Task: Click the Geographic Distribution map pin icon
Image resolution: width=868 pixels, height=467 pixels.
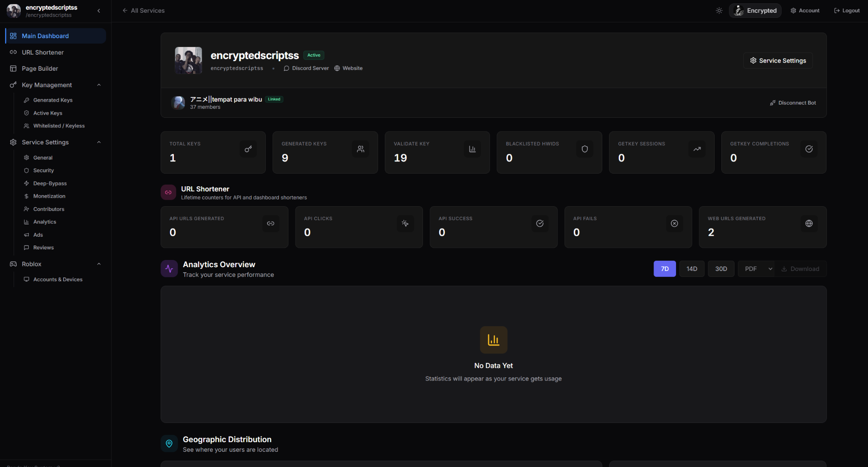Action: 169,444
